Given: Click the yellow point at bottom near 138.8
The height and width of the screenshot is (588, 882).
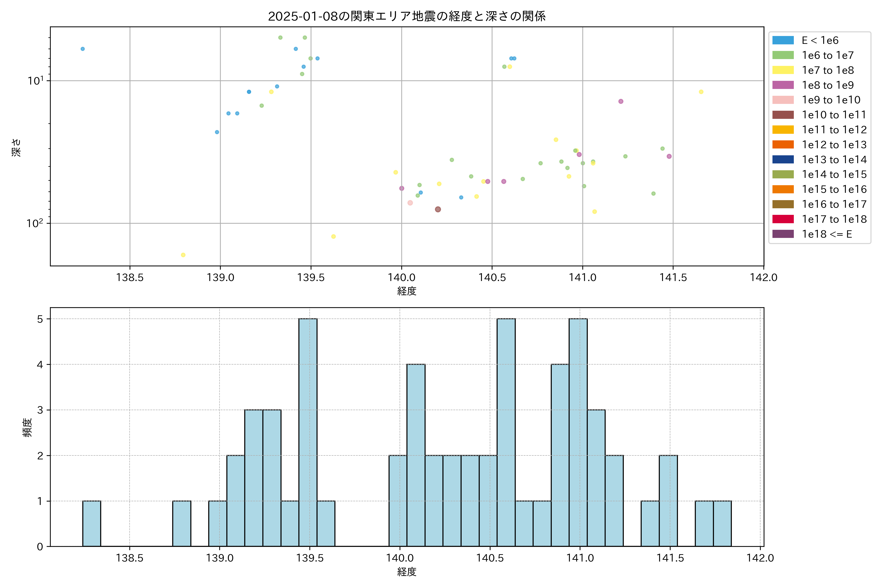Looking at the screenshot, I should point(183,255).
